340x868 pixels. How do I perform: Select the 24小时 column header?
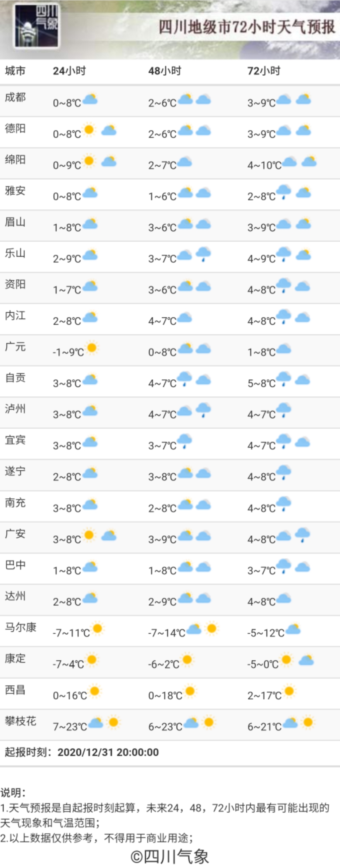tap(69, 71)
